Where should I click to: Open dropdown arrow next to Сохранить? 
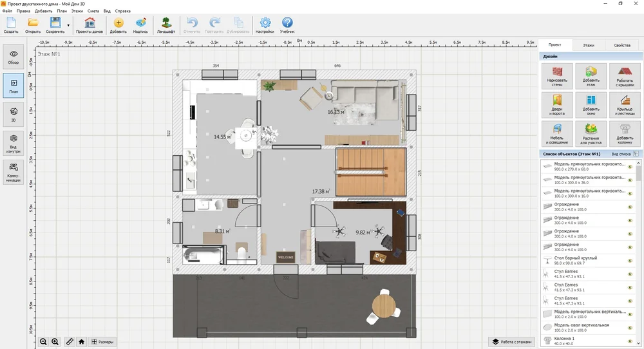coord(68,26)
